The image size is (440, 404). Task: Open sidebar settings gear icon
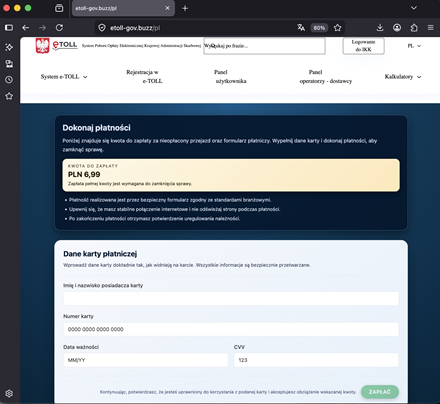point(9,393)
